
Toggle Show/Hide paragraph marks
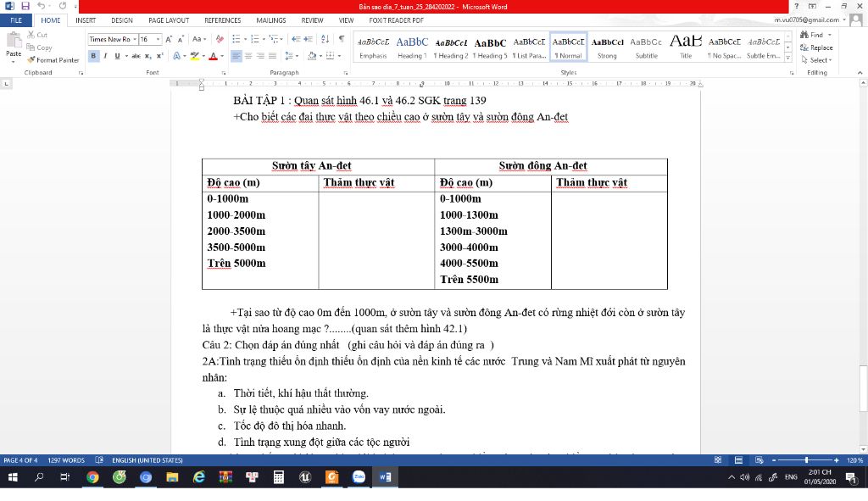[342, 39]
